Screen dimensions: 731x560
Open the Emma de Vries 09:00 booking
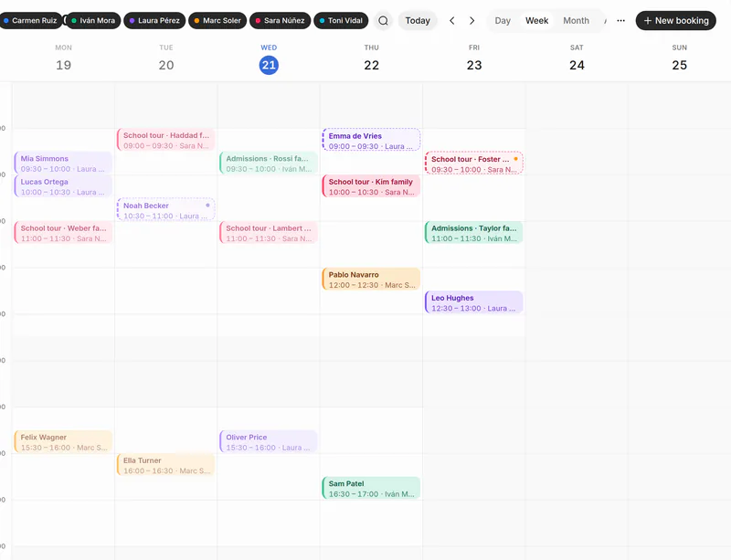pos(371,140)
